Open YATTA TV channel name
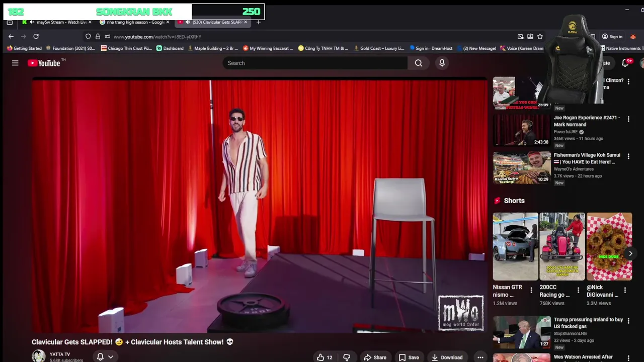644x362 pixels. point(60,354)
